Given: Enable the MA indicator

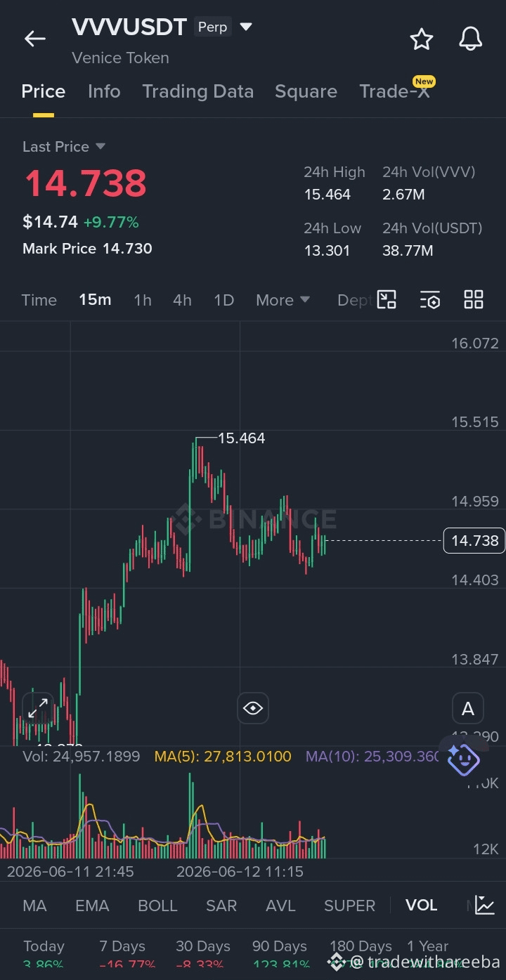Looking at the screenshot, I should pos(35,906).
